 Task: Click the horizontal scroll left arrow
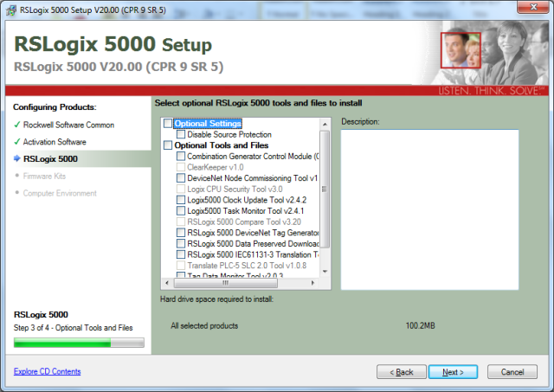coord(167,283)
